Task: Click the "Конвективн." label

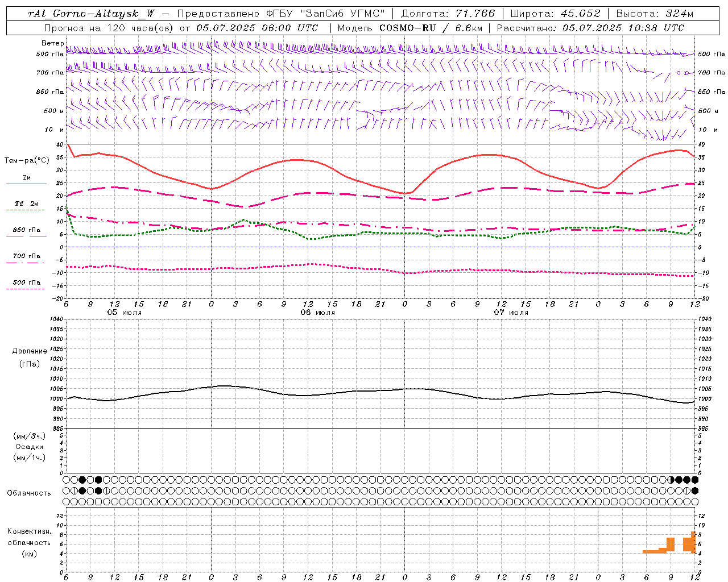Action: coord(30,531)
